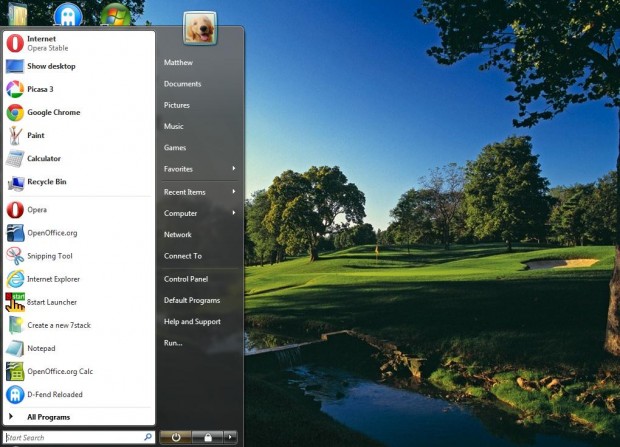Click the "Show desktop" label text

coord(51,66)
